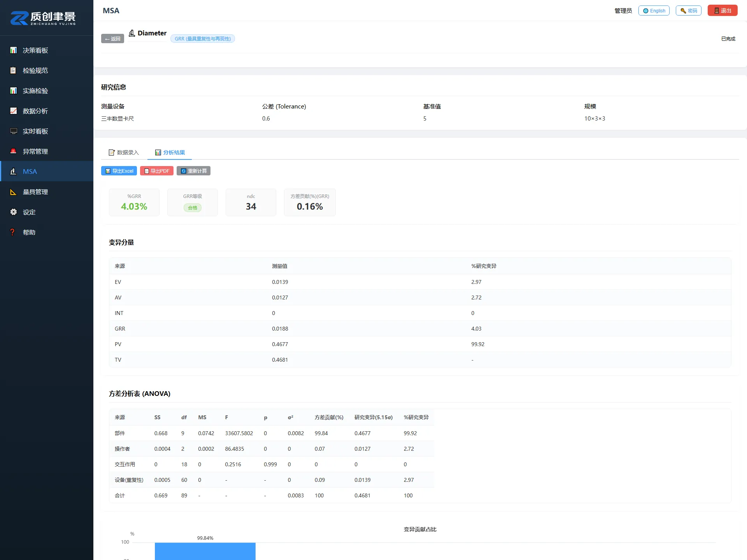Screen dimensions: 747x560
Task: Click the 帮助 question mark icon
Action: click(x=13, y=232)
